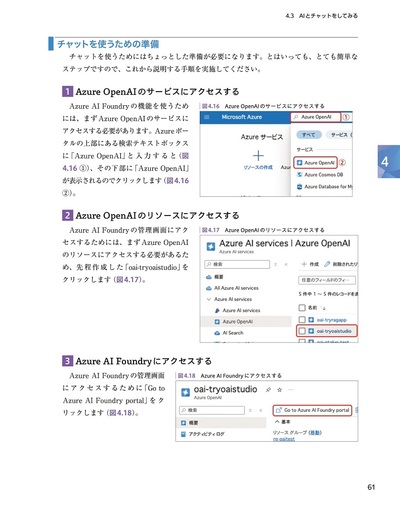Screen dimensions: 400x506
Task: Toggle the select-all 名前 checkbox
Action: click(x=302, y=307)
